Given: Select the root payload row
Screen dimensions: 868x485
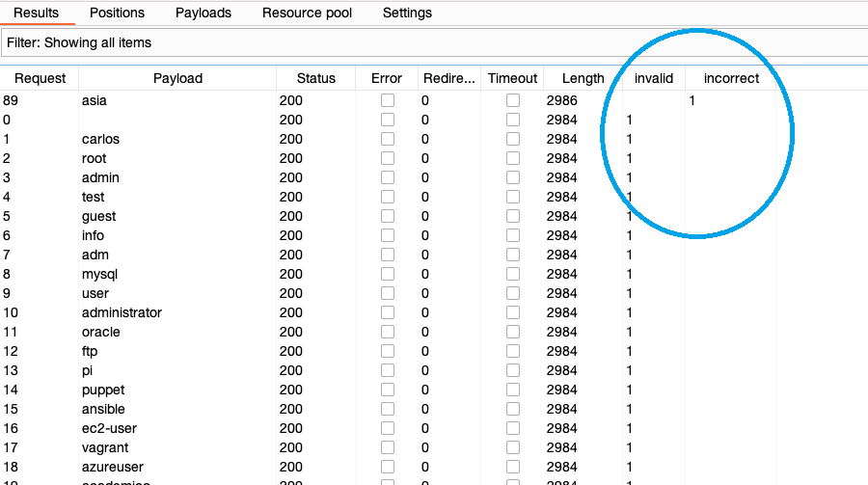Looking at the screenshot, I should (x=434, y=158).
